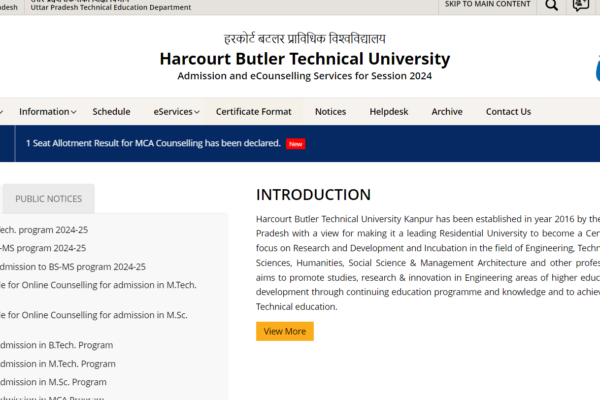Screen dimensions: 600x400
Task: Expand the eServices dropdown menu
Action: 176,112
